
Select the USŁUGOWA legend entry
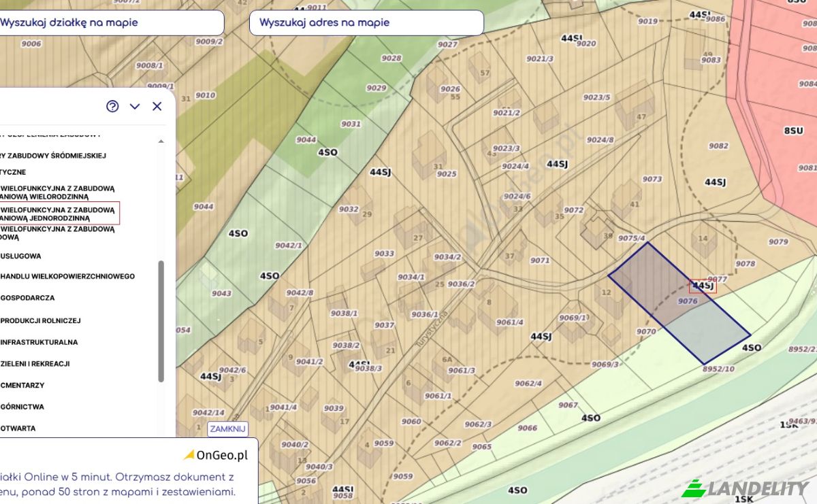click(20, 256)
